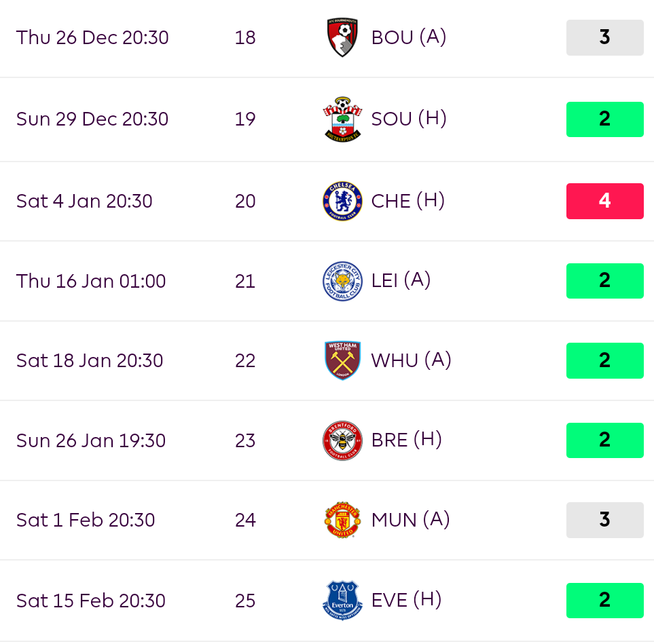Image resolution: width=654 pixels, height=644 pixels.
Task: Click green difficulty 2 box for Southampton
Action: click(x=605, y=119)
